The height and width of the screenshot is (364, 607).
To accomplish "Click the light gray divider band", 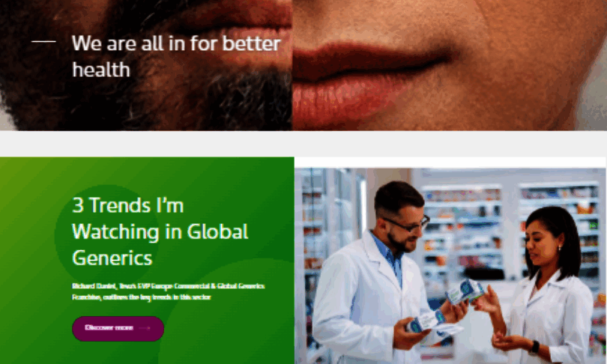I will coord(303,143).
